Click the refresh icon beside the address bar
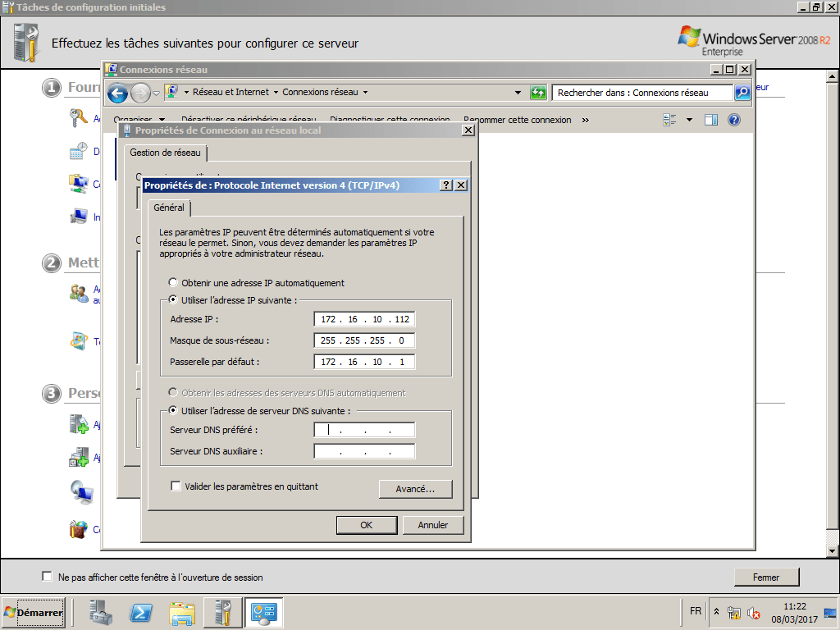This screenshot has height=630, width=840. tap(538, 93)
